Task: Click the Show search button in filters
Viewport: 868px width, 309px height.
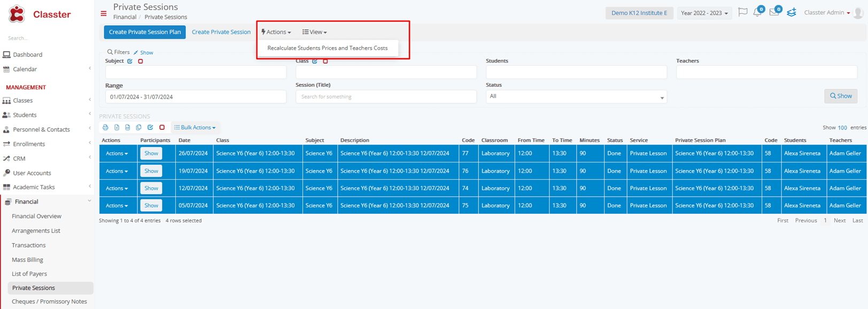Action: pos(841,96)
